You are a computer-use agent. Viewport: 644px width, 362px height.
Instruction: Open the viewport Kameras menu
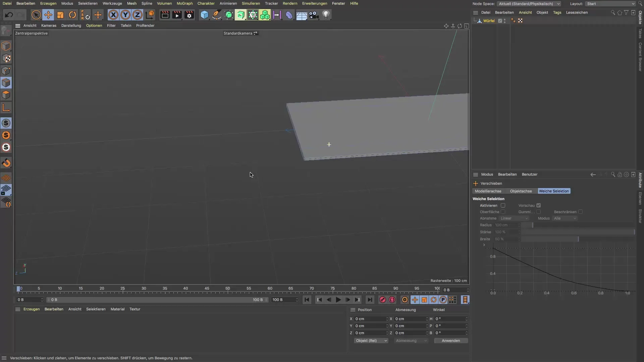(49, 25)
